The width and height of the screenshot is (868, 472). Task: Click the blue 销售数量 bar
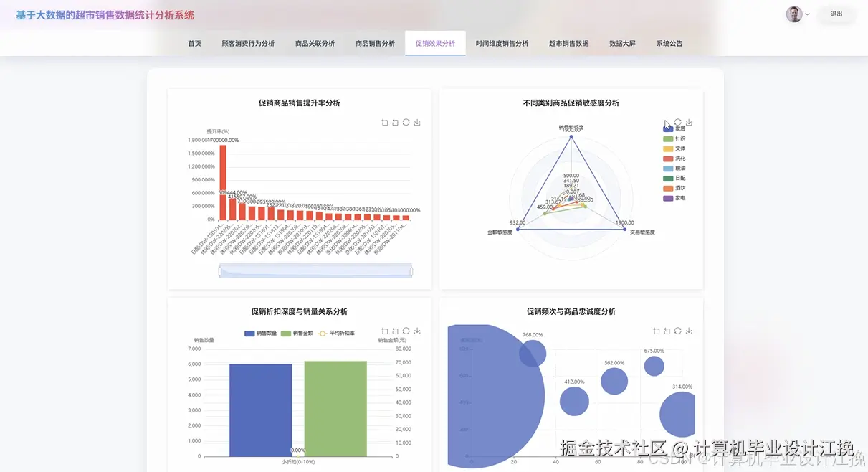261,410
